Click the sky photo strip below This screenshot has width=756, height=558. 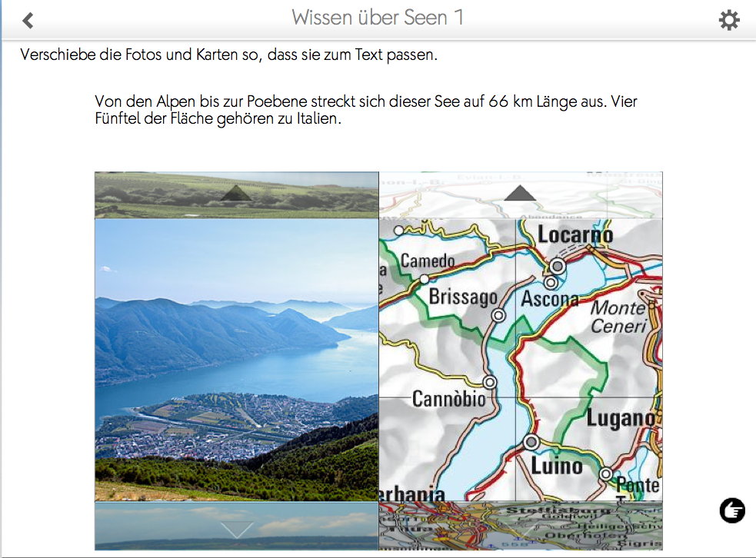coord(236,526)
